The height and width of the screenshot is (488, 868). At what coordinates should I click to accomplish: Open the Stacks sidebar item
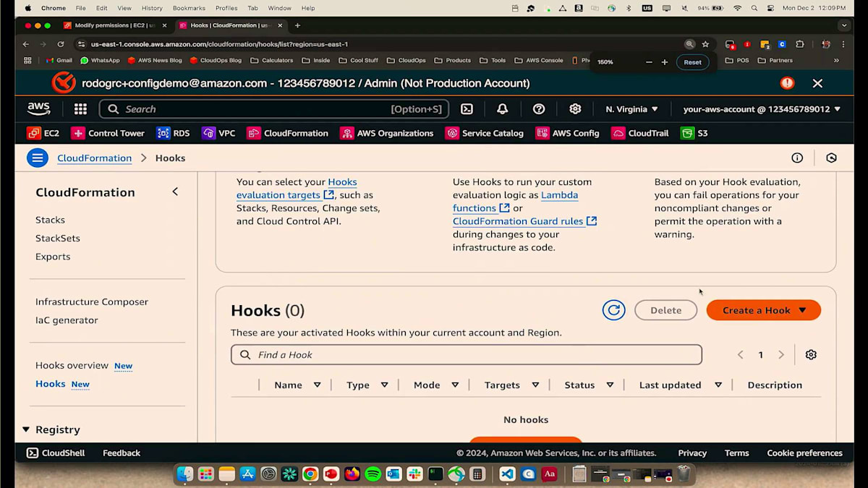(50, 220)
